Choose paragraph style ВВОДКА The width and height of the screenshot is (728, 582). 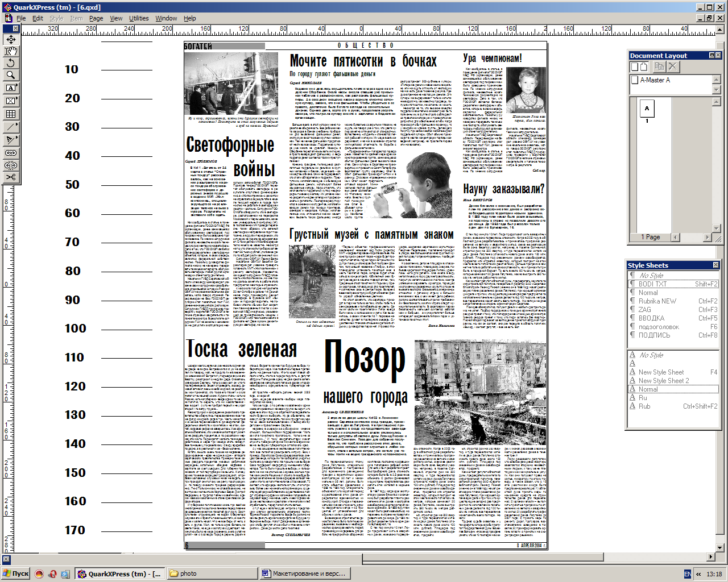674,318
